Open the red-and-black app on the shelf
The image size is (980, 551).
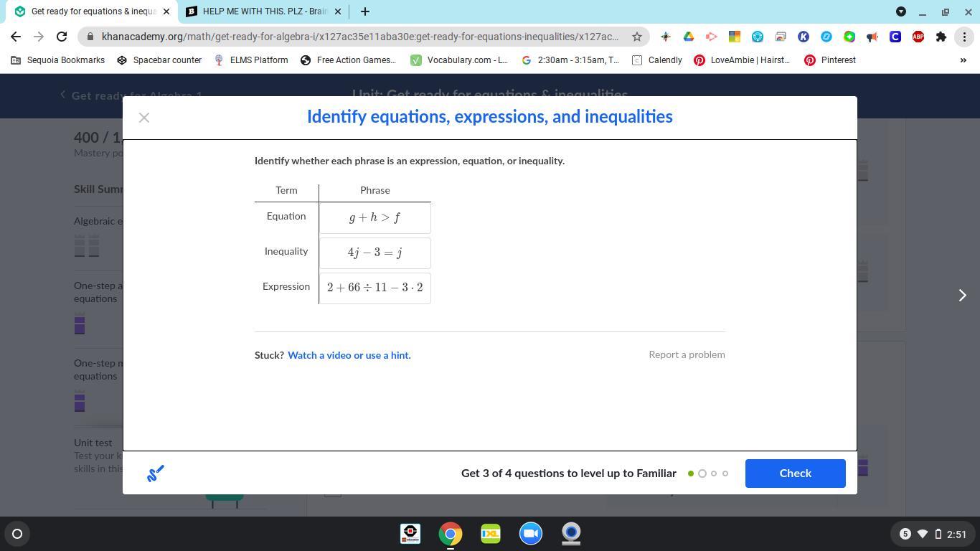(410, 534)
